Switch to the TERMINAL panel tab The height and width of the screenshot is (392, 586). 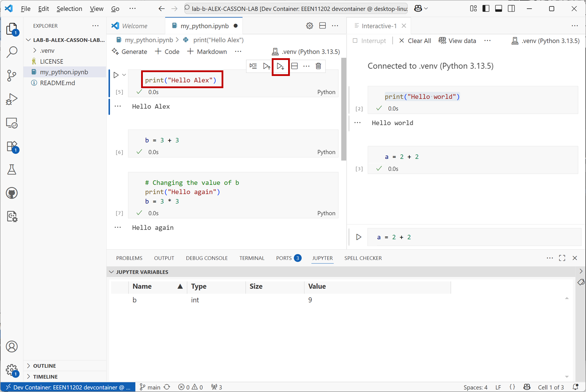252,258
